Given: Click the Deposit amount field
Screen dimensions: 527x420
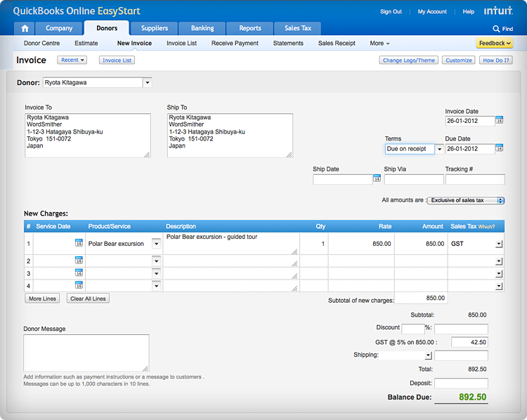Looking at the screenshot, I should point(461,383).
